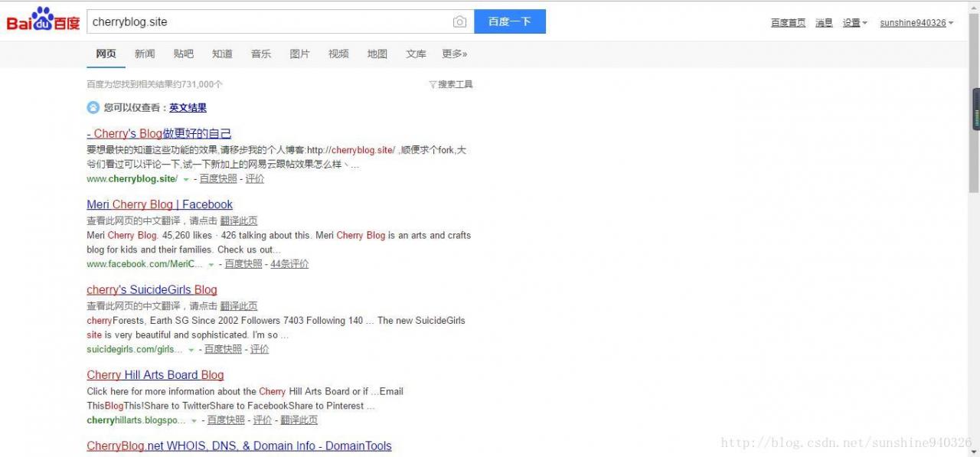980x457 pixels.
Task: Expand arrow beside suicidegirls.com result URL
Action: click(191, 350)
